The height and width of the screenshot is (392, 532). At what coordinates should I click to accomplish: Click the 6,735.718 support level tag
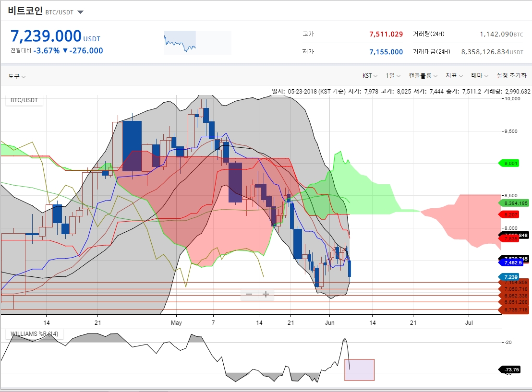(514, 309)
